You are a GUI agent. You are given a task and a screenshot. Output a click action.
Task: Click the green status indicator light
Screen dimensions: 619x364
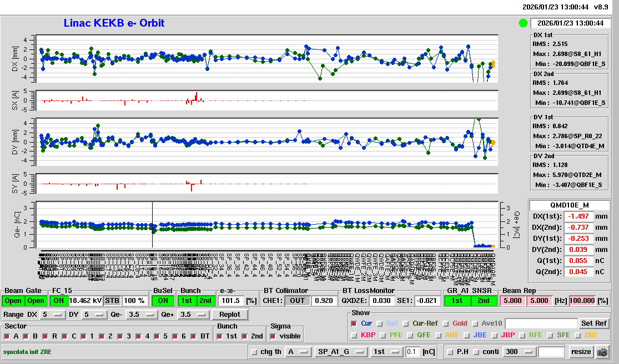pos(522,23)
